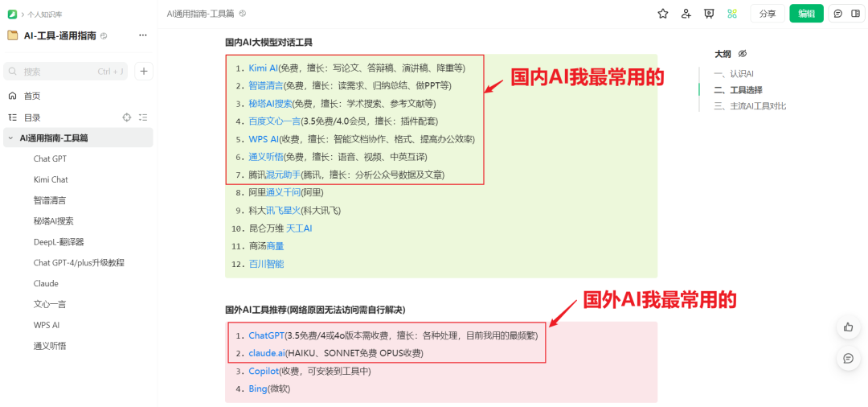Open the WPS AI link in document list
Image resolution: width=868 pixels, height=407 pixels.
264,139
